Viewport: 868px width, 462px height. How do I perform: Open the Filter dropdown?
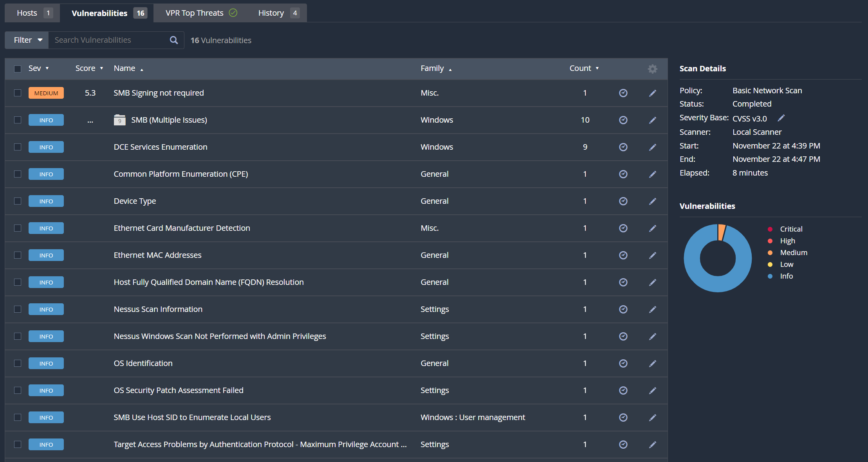[26, 40]
